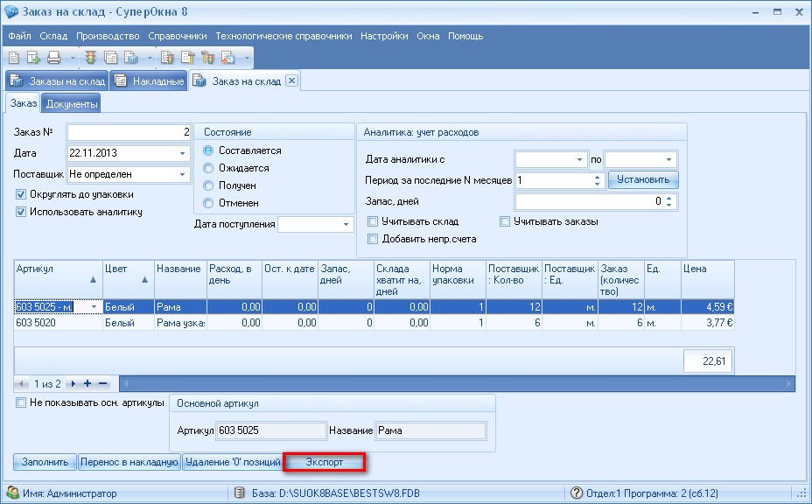This screenshot has height=504, width=812.
Task: Click the traffic light toolbar icon
Action: tap(91, 58)
